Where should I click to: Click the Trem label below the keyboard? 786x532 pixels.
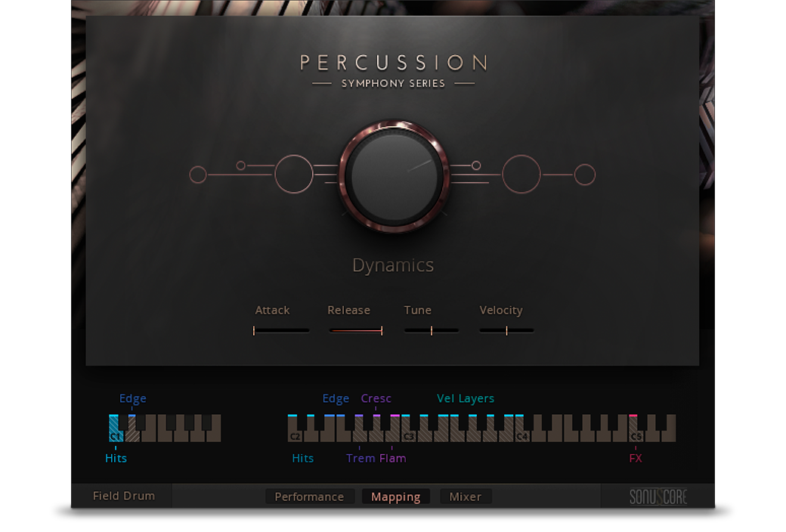pos(361,458)
